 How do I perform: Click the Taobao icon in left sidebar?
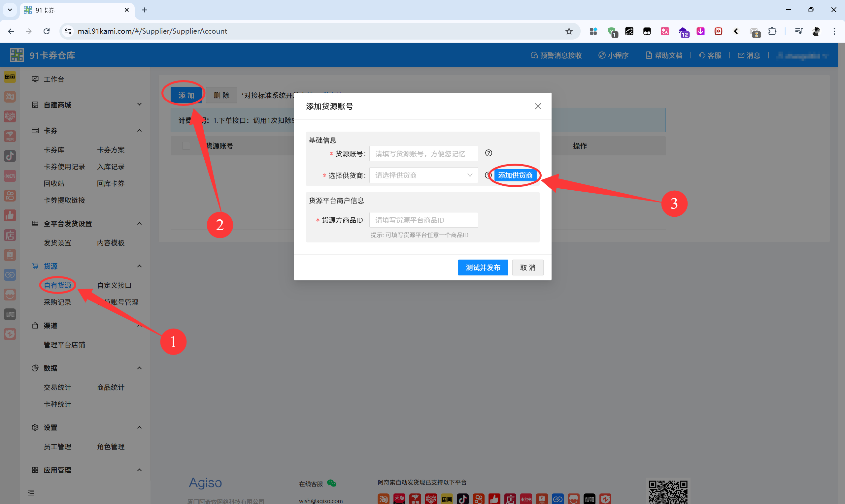click(x=10, y=97)
